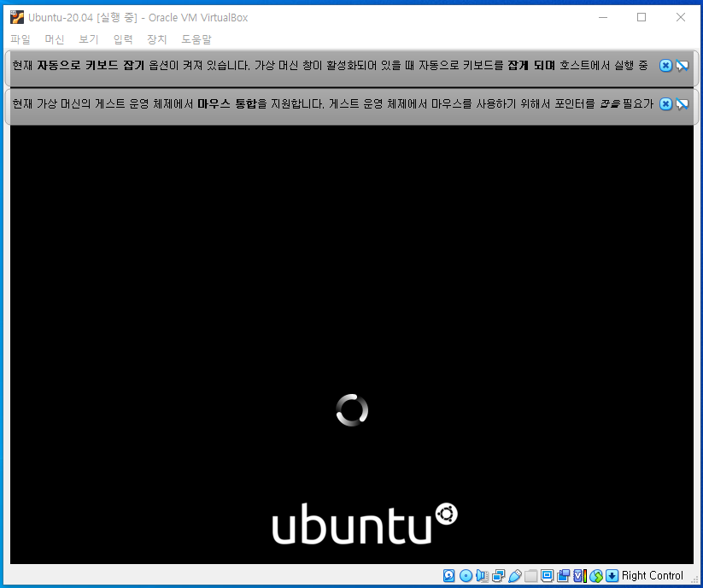Viewport: 703px width, 588px height.
Task: Open the 머신 menu
Action: tap(55, 39)
